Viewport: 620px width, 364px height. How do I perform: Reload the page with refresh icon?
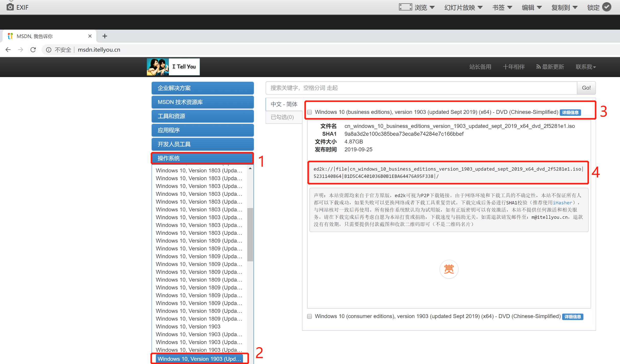tap(33, 50)
